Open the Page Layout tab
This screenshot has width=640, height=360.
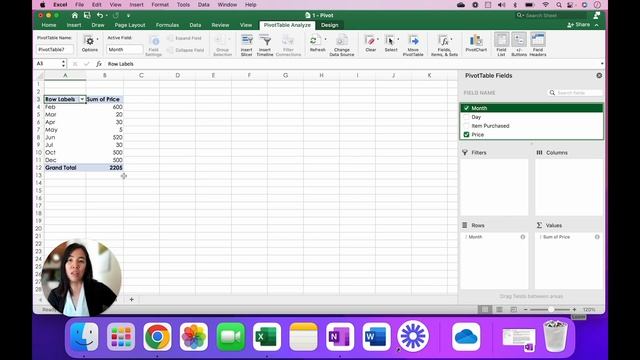tap(130, 25)
